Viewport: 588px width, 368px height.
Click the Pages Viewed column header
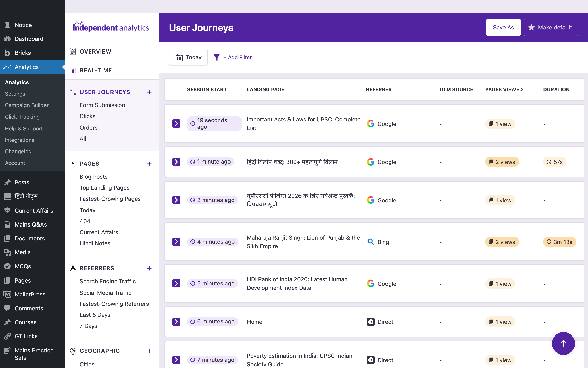[x=504, y=90]
